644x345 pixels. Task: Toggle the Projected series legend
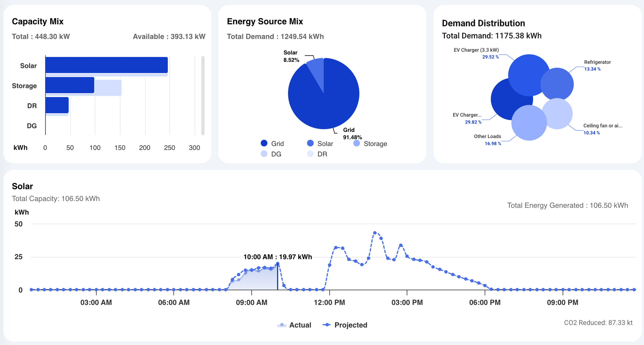point(345,325)
